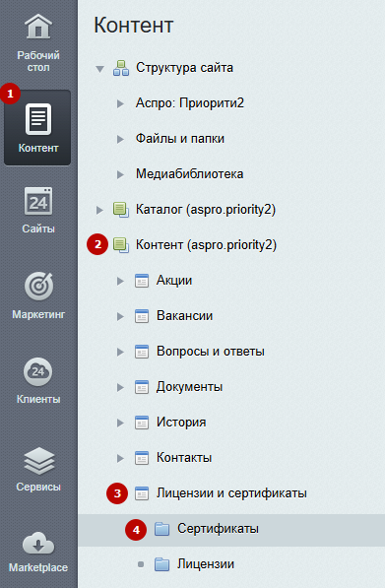Expand the Каталог (aspro.priority2) node
Viewport: 385px width, 588px height.
(99, 211)
